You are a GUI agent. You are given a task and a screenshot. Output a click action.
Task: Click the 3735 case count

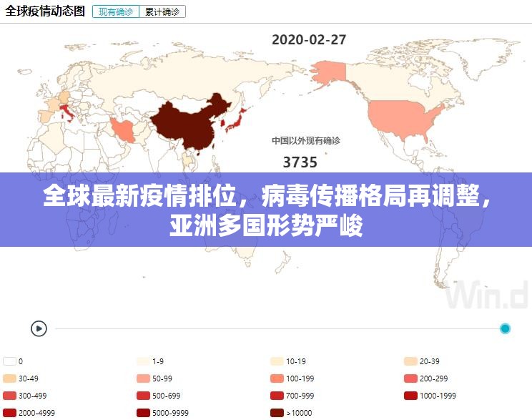300,162
